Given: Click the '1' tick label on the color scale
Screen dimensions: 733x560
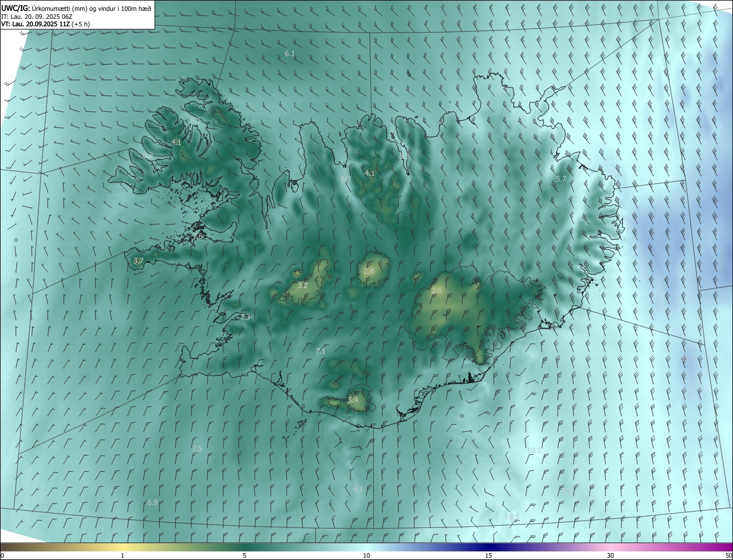Looking at the screenshot, I should pyautogui.click(x=123, y=556).
